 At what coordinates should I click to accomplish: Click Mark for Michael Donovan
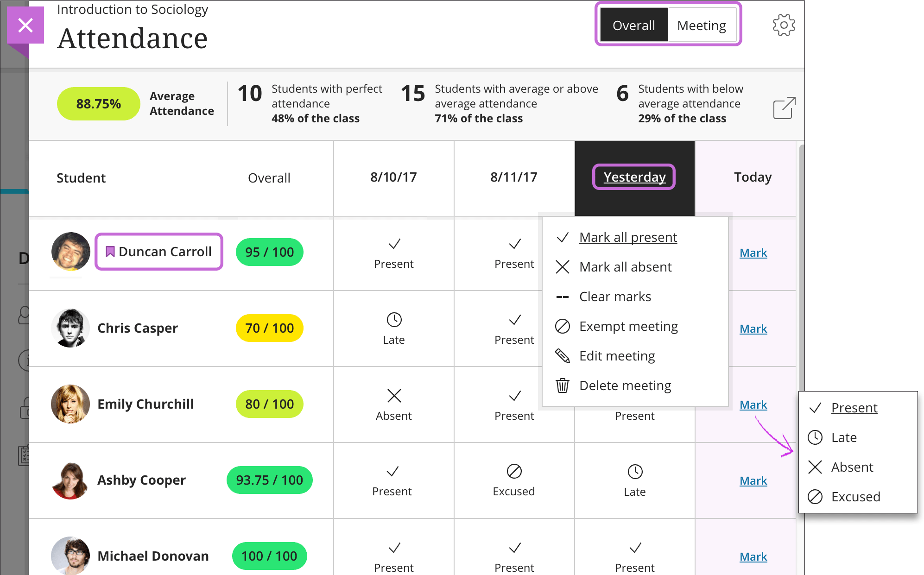[753, 556]
